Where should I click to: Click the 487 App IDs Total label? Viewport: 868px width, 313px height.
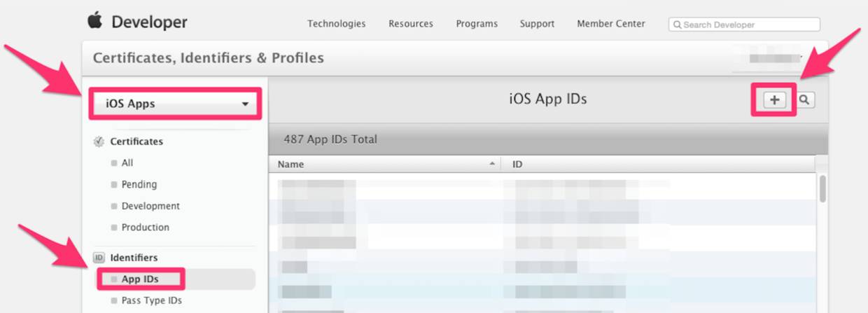330,139
